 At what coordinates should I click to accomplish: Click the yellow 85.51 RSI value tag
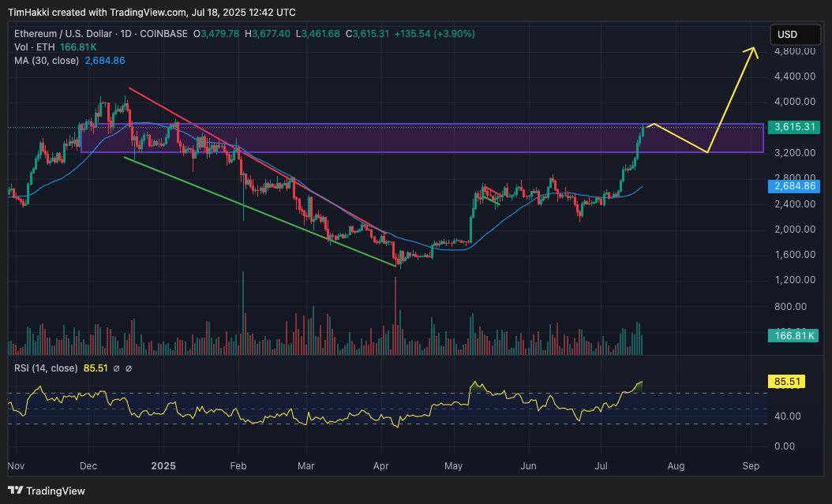(x=787, y=382)
